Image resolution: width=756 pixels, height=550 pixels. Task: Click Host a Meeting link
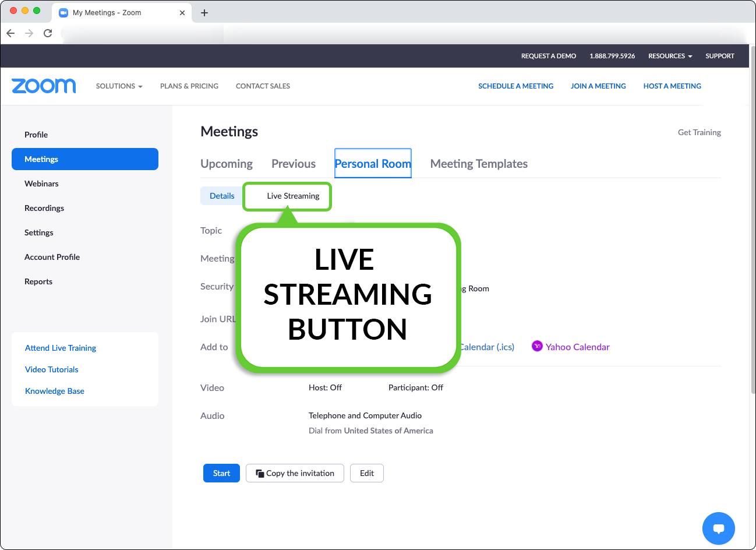pyautogui.click(x=672, y=86)
